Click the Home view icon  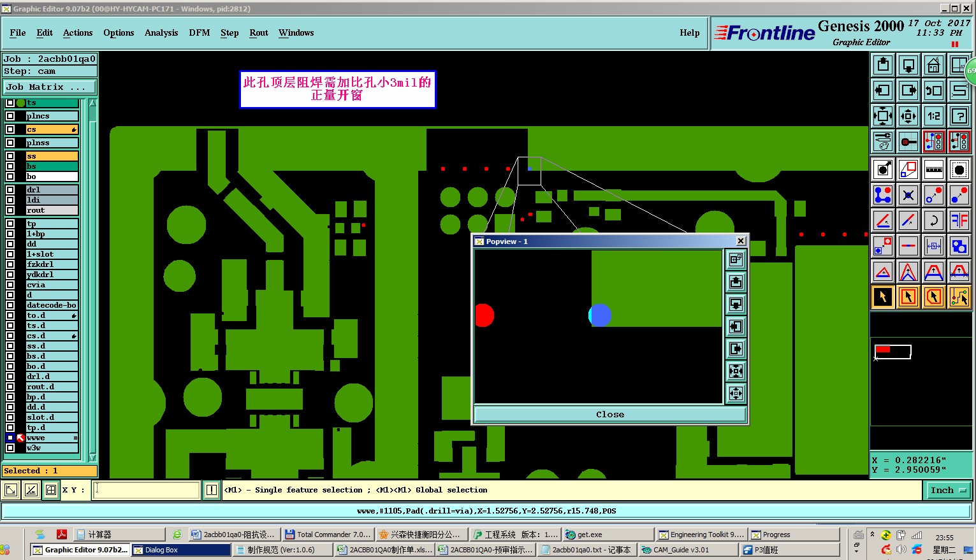(x=934, y=64)
